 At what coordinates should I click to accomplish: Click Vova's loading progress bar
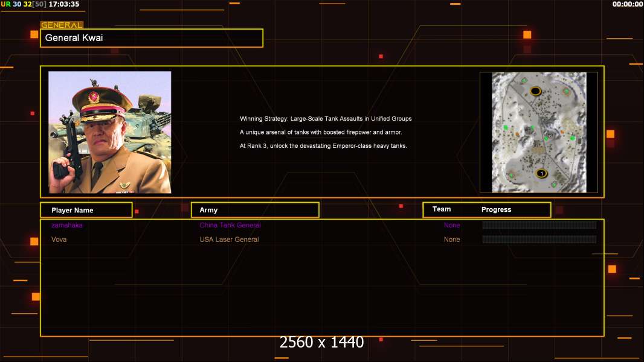(x=539, y=240)
